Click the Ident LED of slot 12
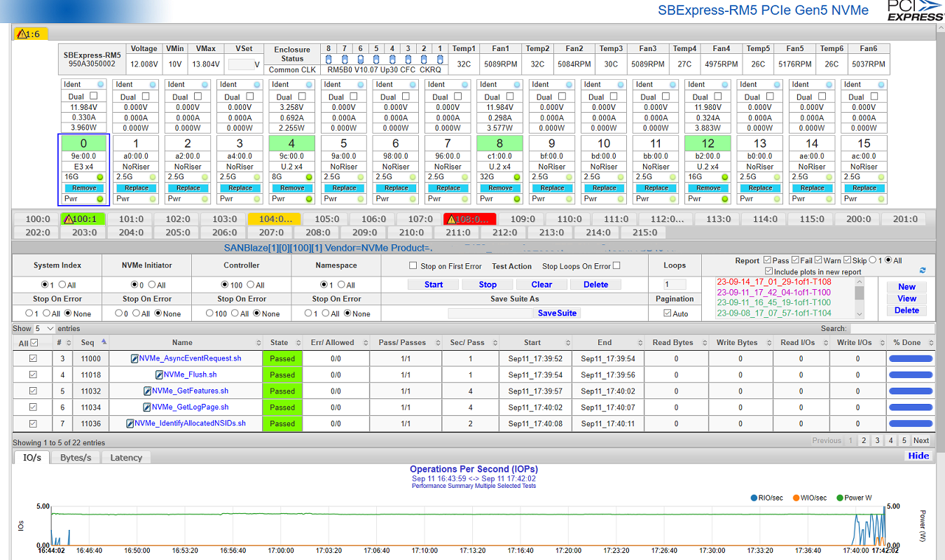Image resolution: width=945 pixels, height=560 pixels. (724, 85)
